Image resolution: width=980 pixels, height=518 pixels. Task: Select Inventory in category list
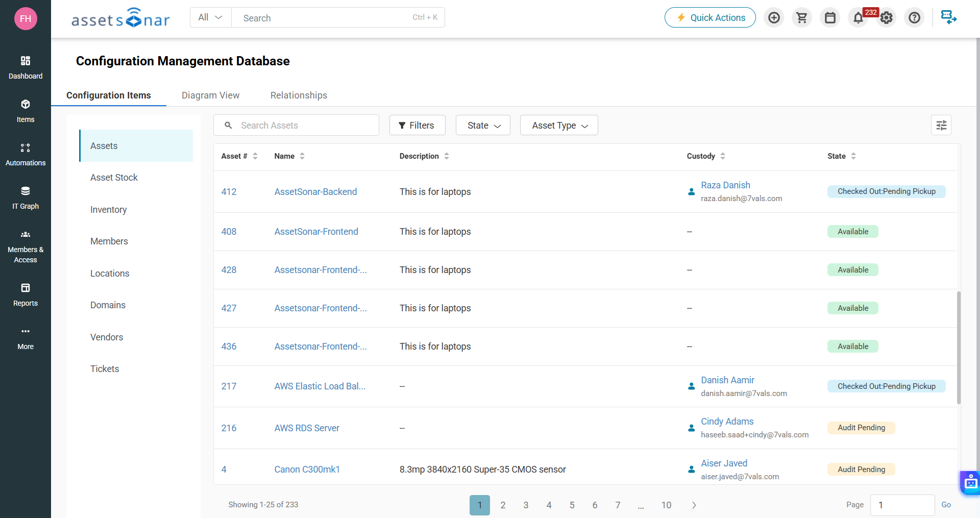click(x=136, y=210)
